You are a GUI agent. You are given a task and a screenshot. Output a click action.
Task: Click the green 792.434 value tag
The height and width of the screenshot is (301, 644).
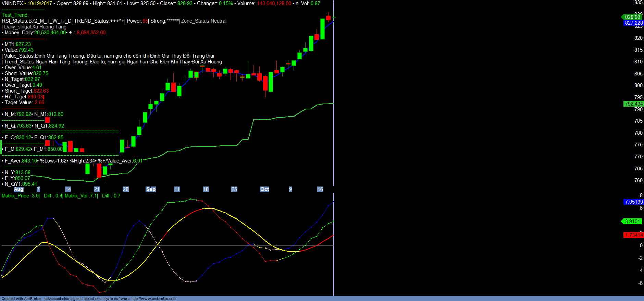coord(633,104)
